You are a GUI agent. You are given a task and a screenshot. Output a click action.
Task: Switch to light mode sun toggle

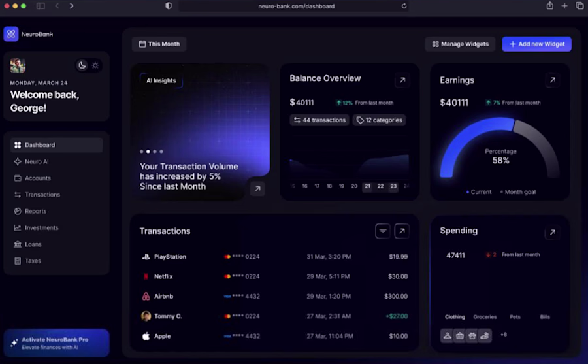pyautogui.click(x=95, y=65)
